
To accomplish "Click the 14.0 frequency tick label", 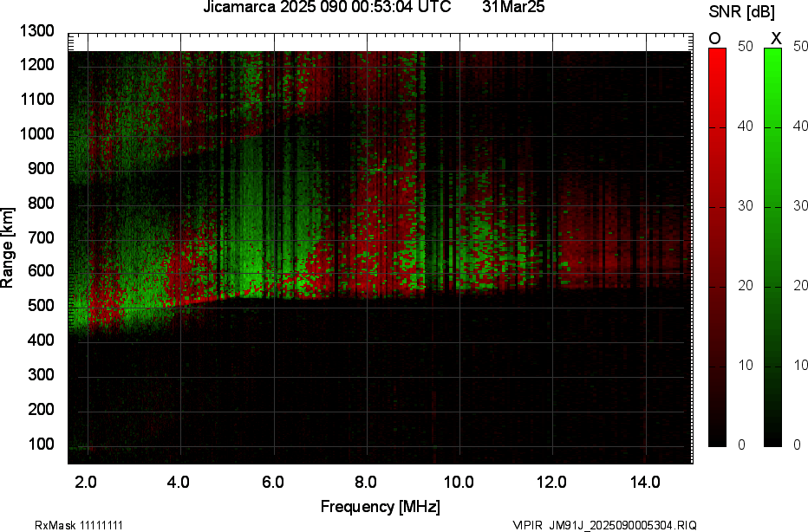I will click(645, 482).
